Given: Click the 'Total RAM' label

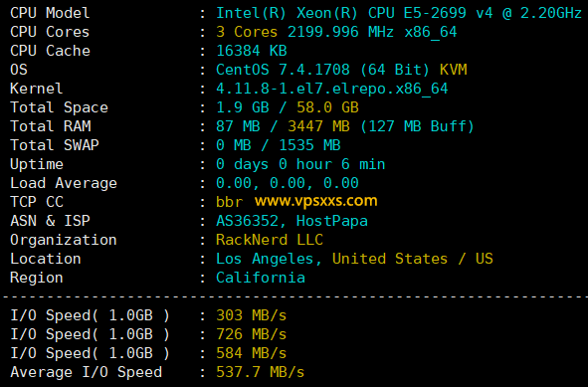Looking at the screenshot, I should 51,126.
